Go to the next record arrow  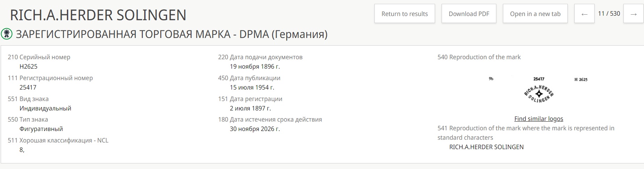click(x=633, y=14)
